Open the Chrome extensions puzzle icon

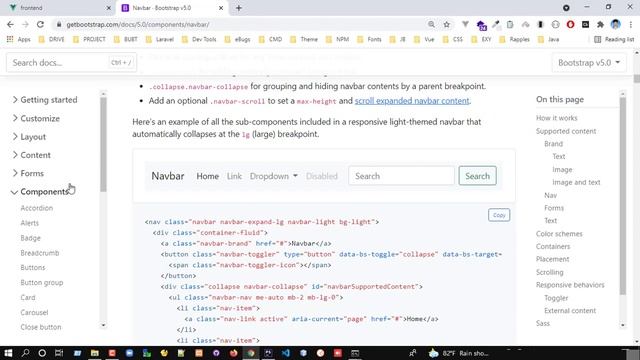pyautogui.click(x=600, y=24)
